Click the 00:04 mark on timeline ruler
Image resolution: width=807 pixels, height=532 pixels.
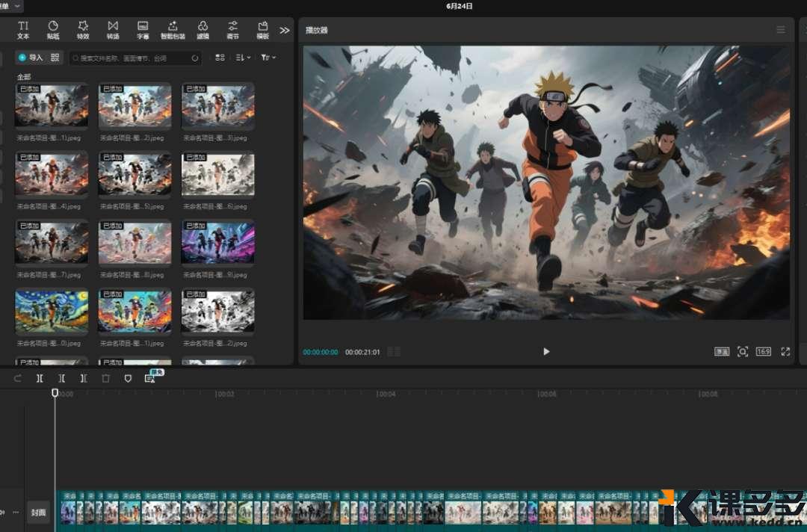coord(386,394)
